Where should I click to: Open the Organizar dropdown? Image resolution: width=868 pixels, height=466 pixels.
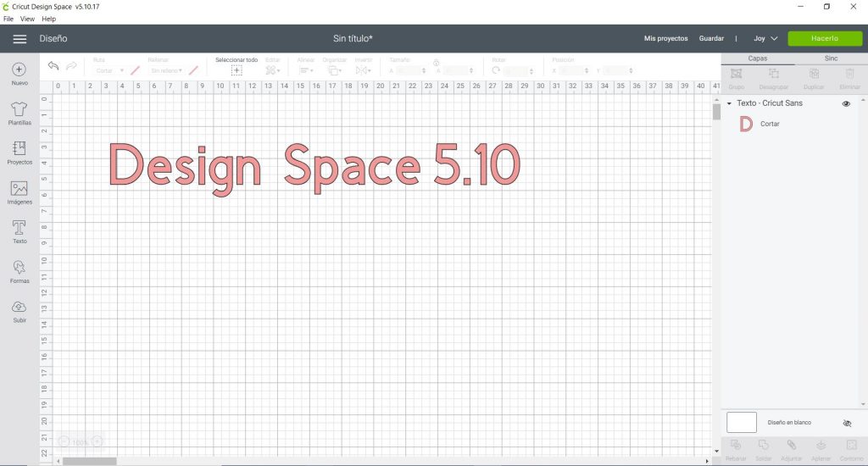(x=334, y=70)
